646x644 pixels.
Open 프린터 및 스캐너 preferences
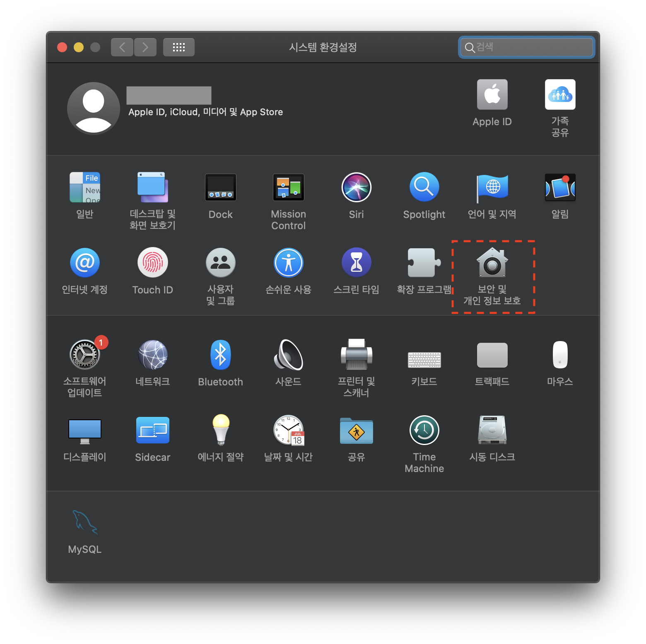(357, 355)
